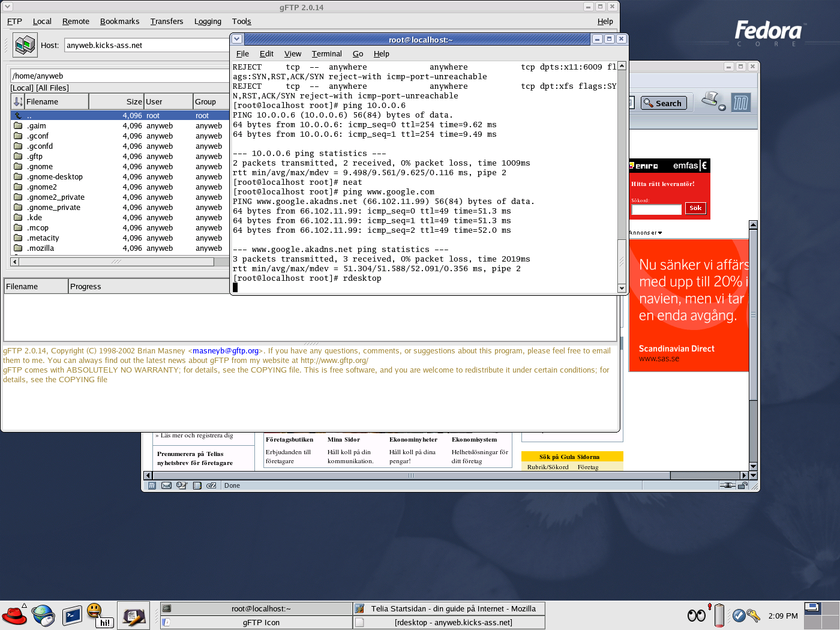Click the sort arrow column header in gFTP

17,101
